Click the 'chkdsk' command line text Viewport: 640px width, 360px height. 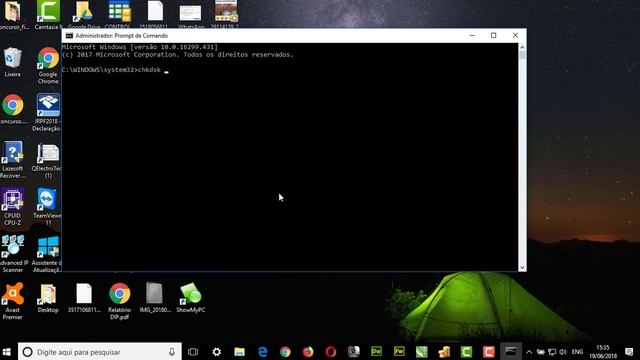[x=149, y=70]
